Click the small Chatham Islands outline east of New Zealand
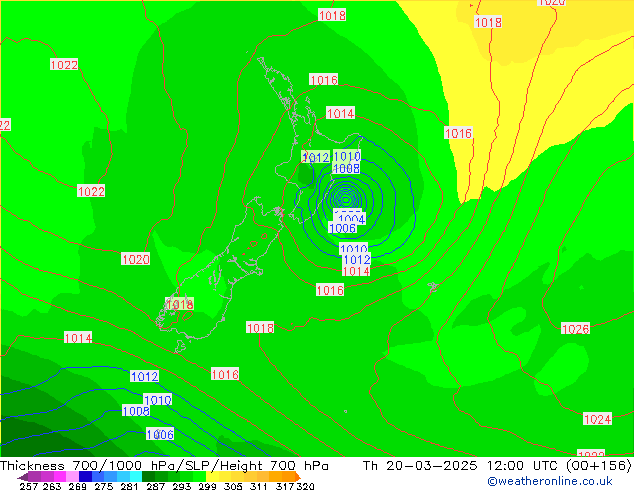Image resolution: width=634 pixels, height=490 pixels. tap(433, 287)
